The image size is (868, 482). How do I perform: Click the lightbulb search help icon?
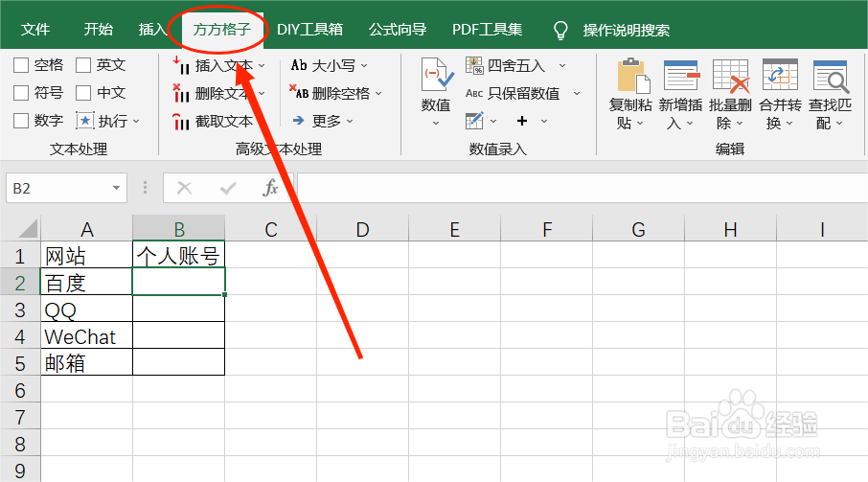[x=560, y=30]
